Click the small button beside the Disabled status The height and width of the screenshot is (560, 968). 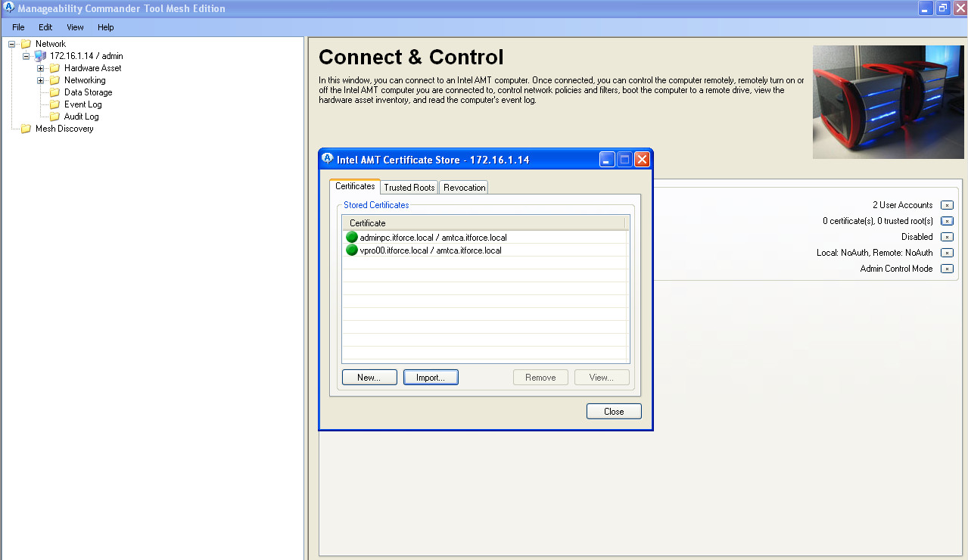[947, 237]
